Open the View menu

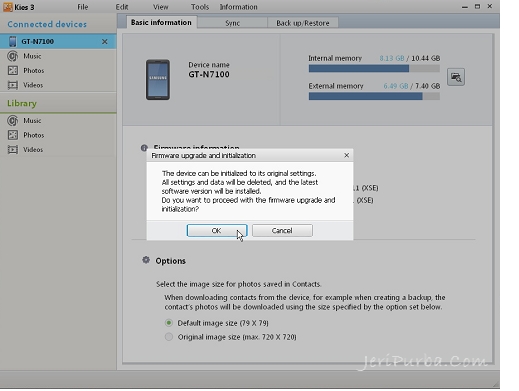[x=161, y=7]
